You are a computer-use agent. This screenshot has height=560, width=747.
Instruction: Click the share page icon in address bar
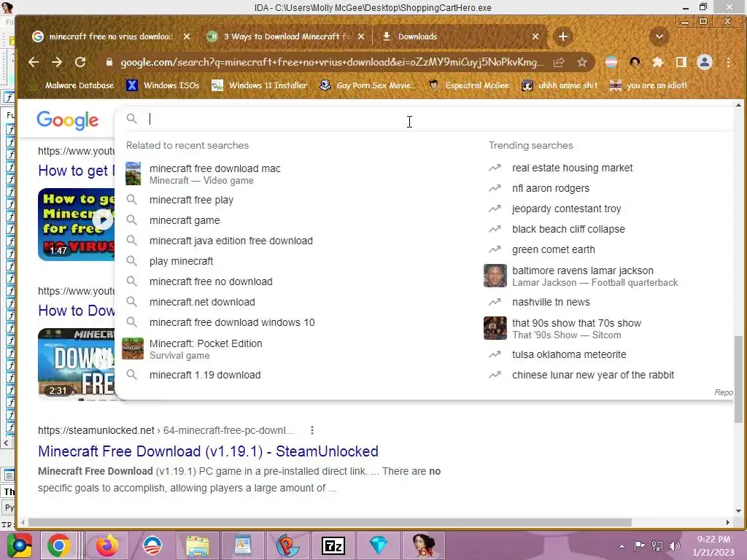point(559,63)
